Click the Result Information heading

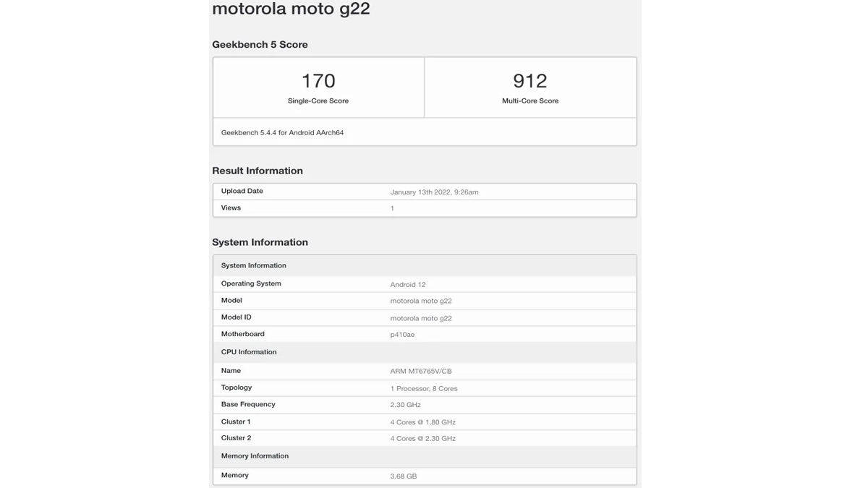pyautogui.click(x=258, y=171)
